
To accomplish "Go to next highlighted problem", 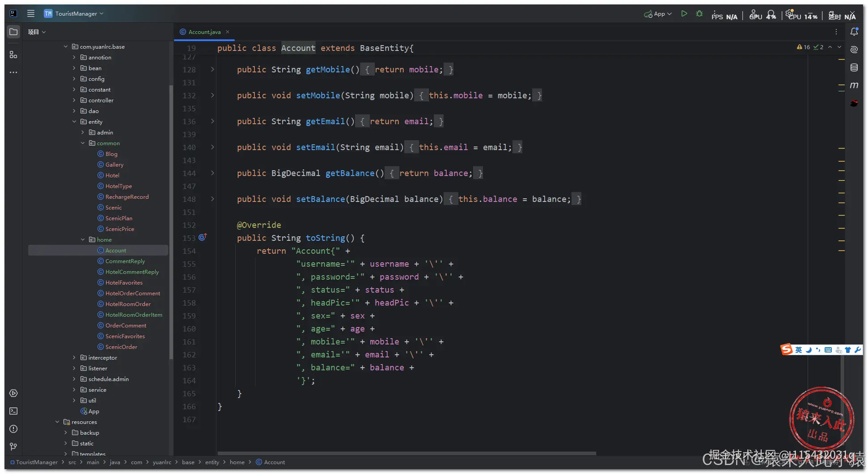I will (x=839, y=47).
